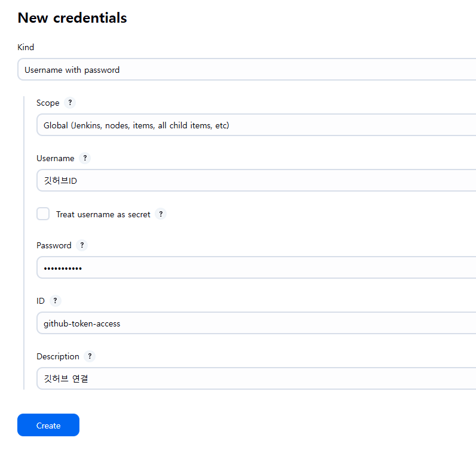Click the 'Treat username as secret' label text
Viewport: 476px width, 453px height.
click(103, 214)
